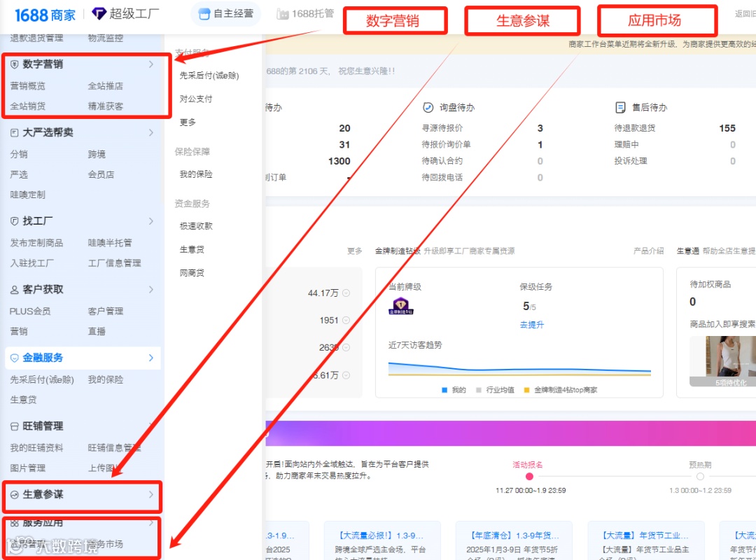
Task: Open 会员店 menu entry
Action: [x=101, y=174]
